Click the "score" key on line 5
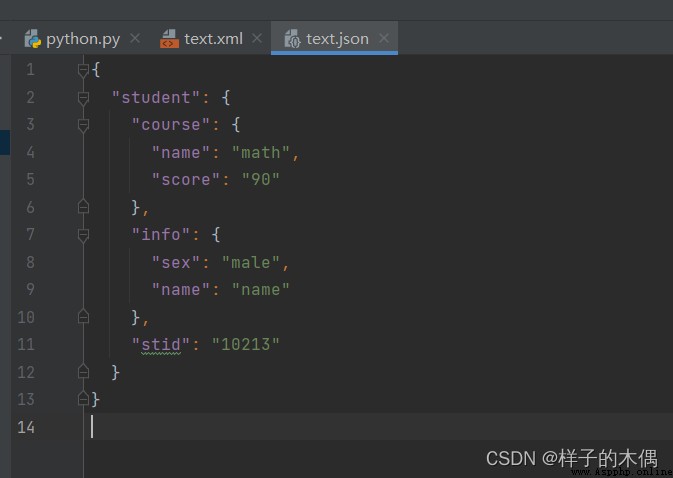This screenshot has height=478, width=673. click(186, 180)
